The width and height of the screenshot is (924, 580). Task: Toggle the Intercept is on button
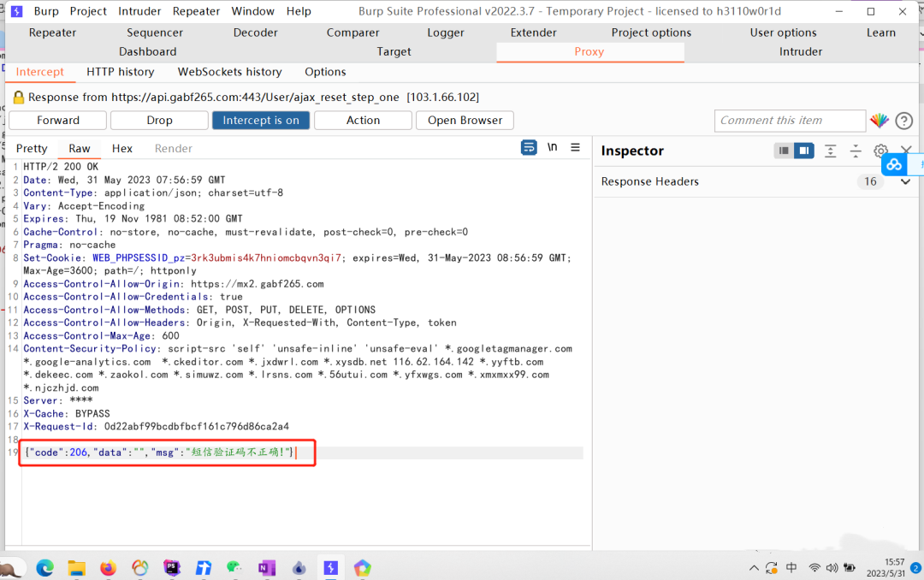coord(260,121)
